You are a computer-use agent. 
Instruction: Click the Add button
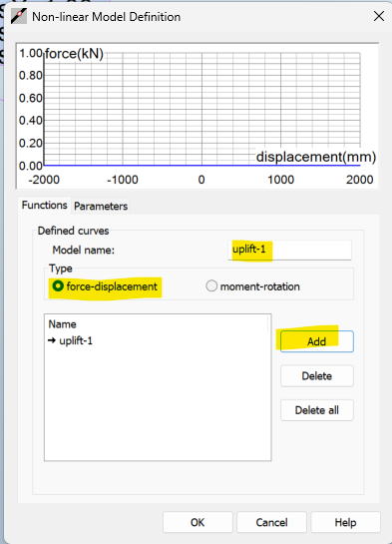317,341
